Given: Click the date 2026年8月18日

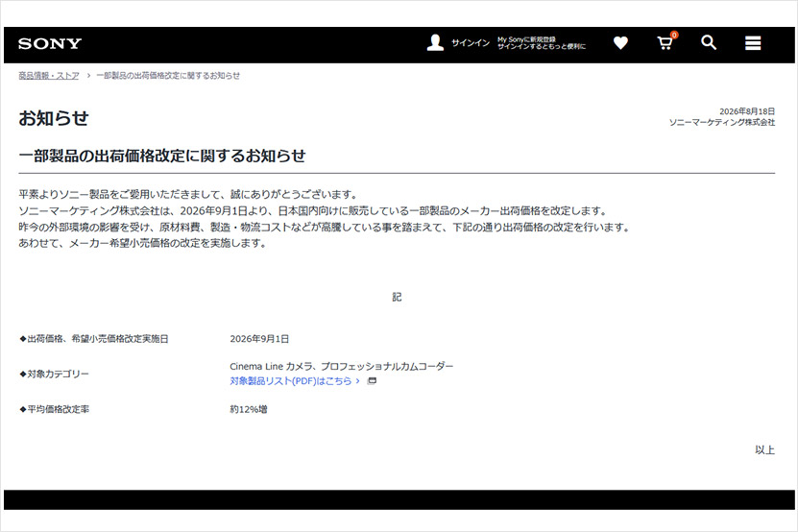Looking at the screenshot, I should pyautogui.click(x=747, y=111).
